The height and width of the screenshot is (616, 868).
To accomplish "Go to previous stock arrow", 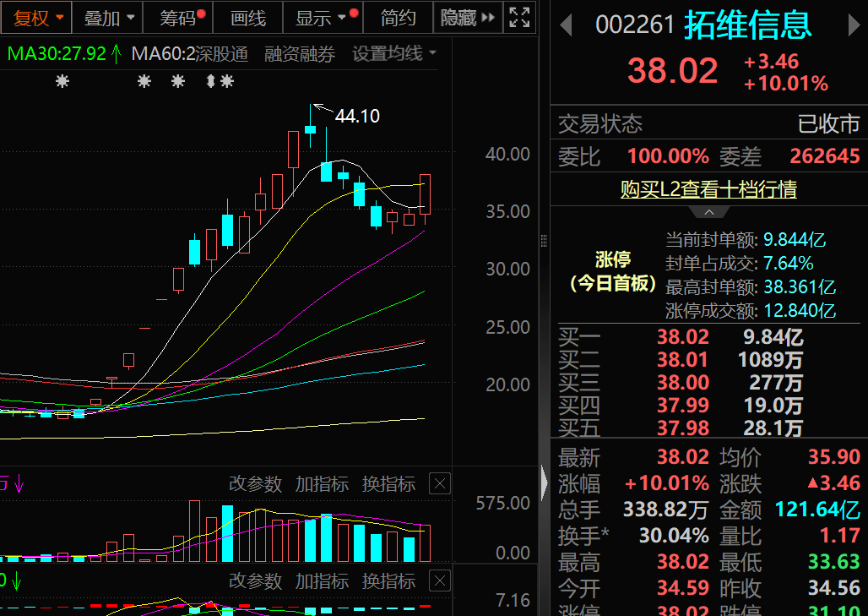I will [x=566, y=25].
